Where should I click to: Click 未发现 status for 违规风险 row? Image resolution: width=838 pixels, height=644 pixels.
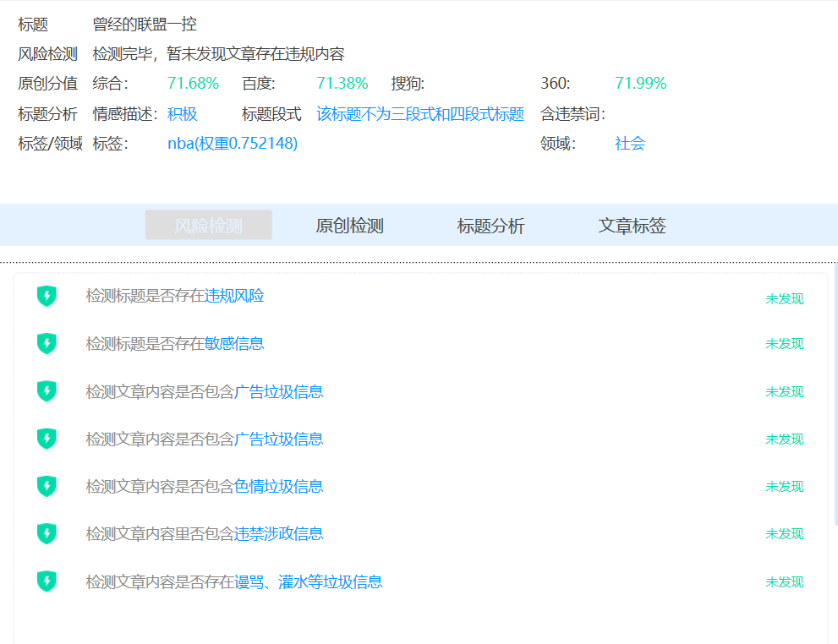(x=784, y=298)
